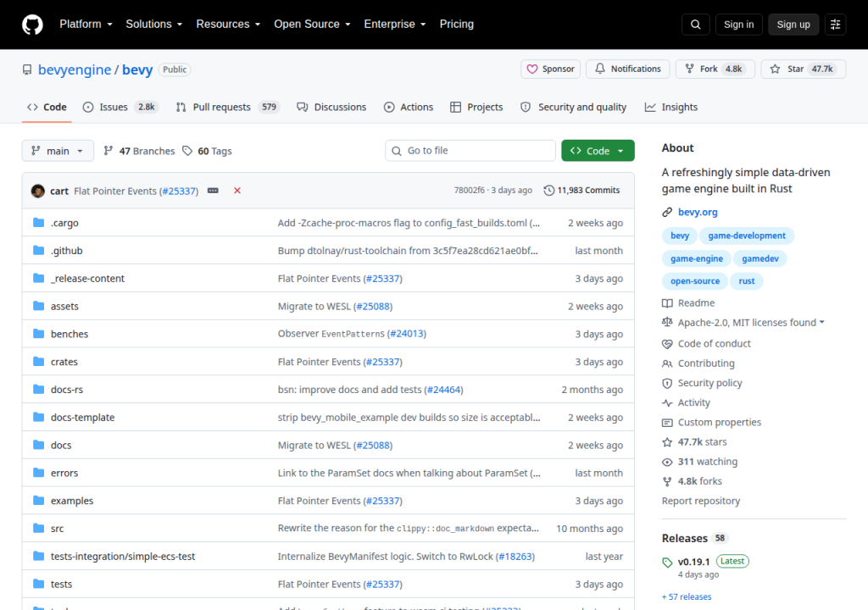Click the 78002f6 commit hash
The width and height of the screenshot is (868, 610).
click(470, 191)
